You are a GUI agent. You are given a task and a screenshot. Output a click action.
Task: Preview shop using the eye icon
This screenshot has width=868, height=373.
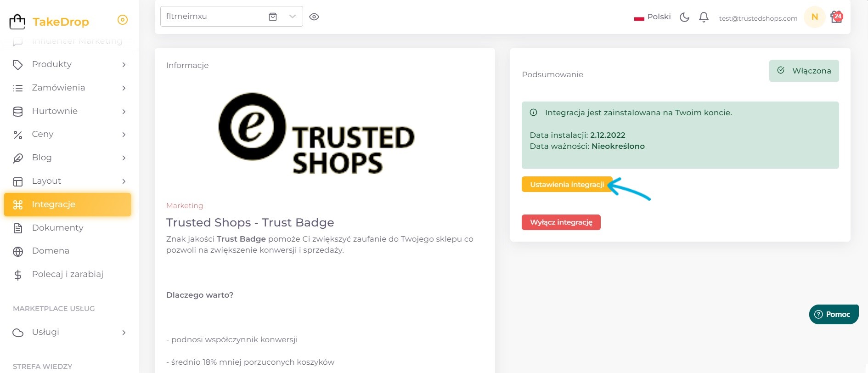[314, 17]
